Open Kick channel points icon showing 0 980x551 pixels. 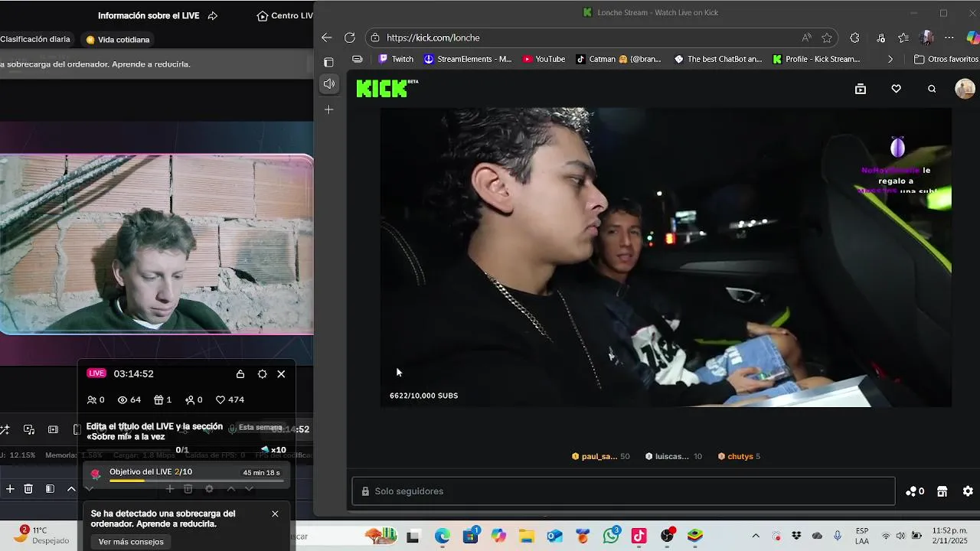pos(915,491)
